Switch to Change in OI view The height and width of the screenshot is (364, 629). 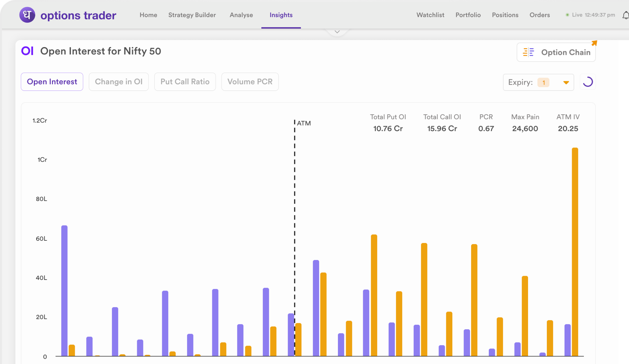[x=119, y=82]
